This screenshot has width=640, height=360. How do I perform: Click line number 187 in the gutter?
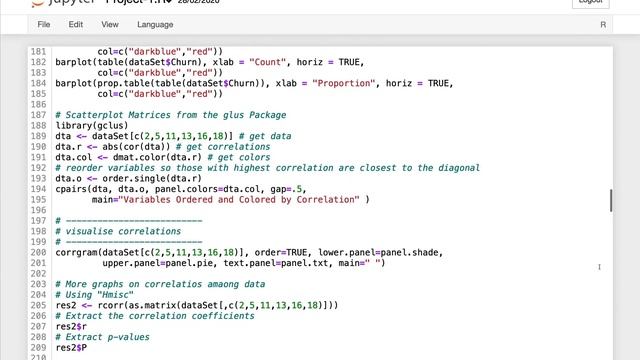point(38,115)
